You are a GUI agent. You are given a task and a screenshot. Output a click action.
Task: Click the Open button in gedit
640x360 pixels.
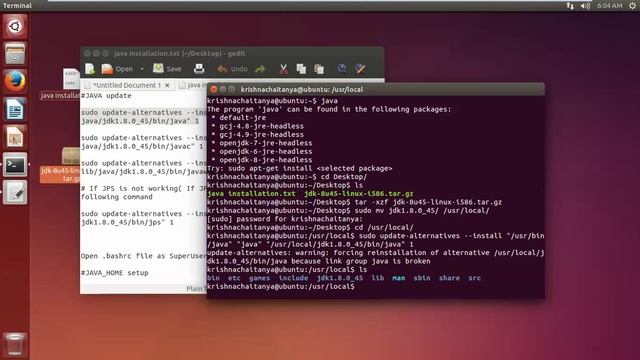click(x=118, y=69)
